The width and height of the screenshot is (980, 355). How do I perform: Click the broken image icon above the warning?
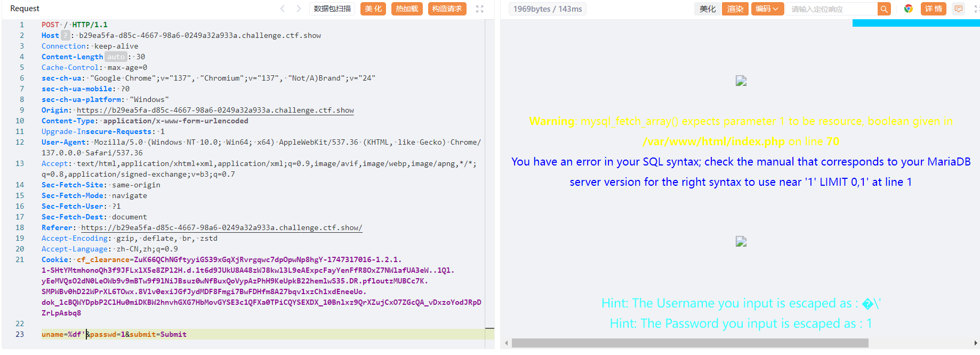pyautogui.click(x=741, y=81)
